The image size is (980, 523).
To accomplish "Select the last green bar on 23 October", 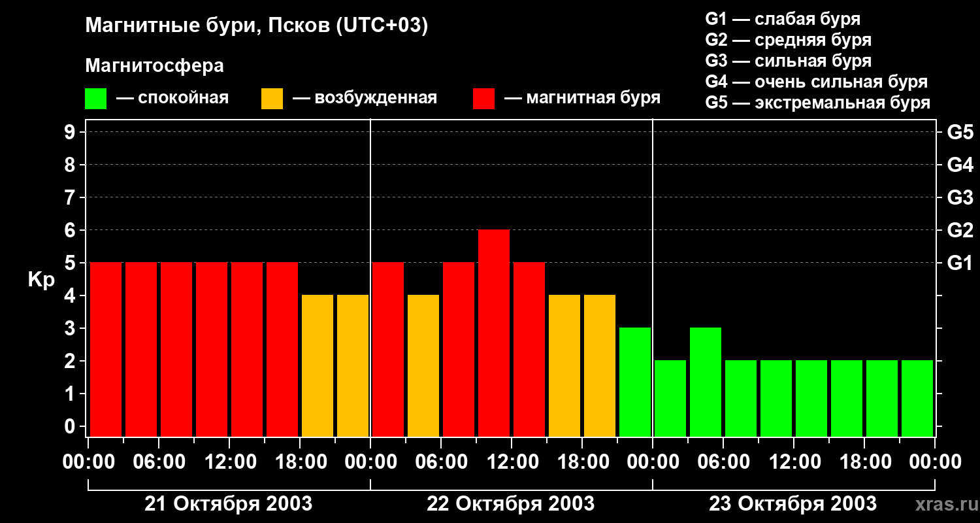I will click(917, 398).
